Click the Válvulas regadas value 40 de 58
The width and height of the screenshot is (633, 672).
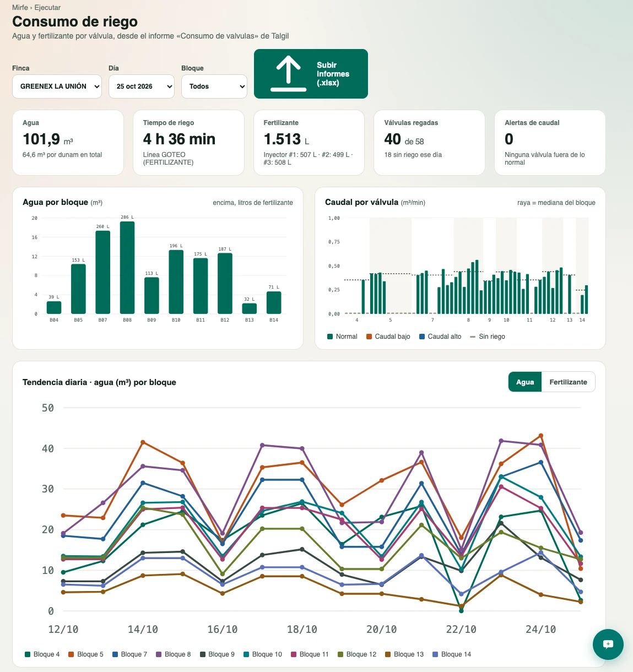[x=404, y=139]
